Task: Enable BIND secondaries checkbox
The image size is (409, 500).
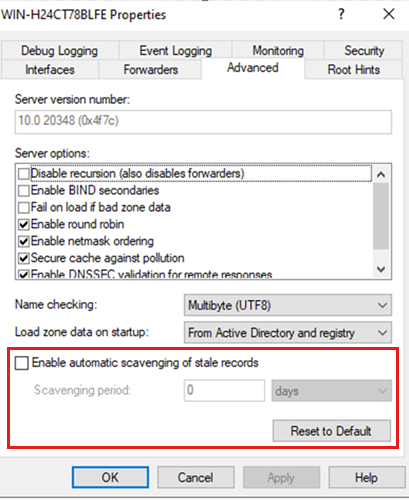Action: coord(24,191)
